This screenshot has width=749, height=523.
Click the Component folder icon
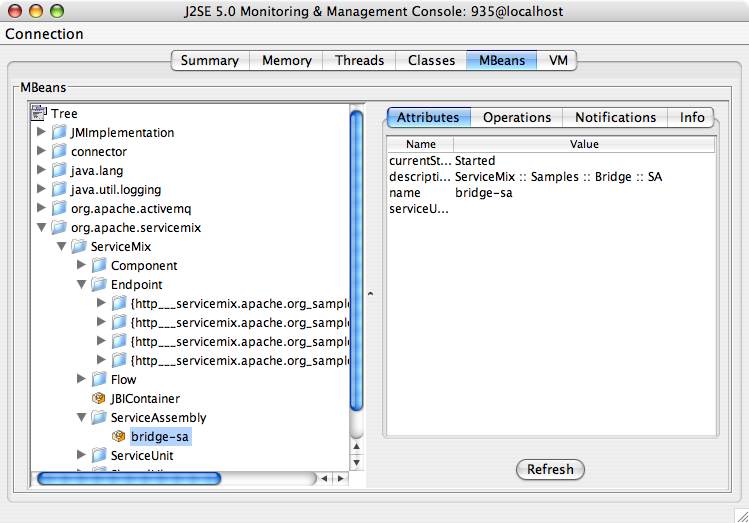99,266
